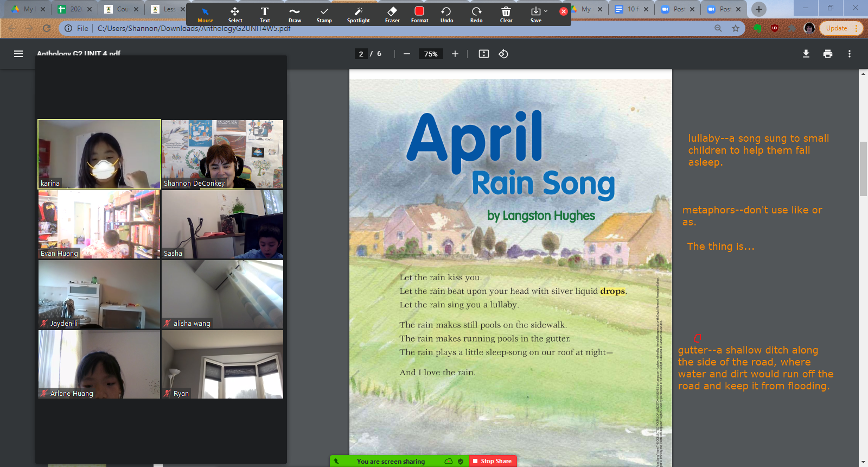
Task: Open the Stamp annotation tool
Action: pos(324,15)
